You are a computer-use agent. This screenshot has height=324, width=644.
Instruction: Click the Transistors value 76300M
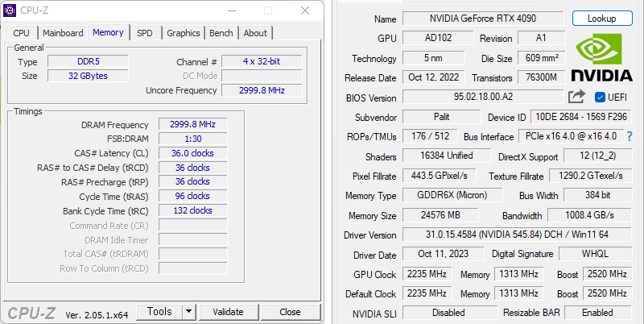coord(542,77)
